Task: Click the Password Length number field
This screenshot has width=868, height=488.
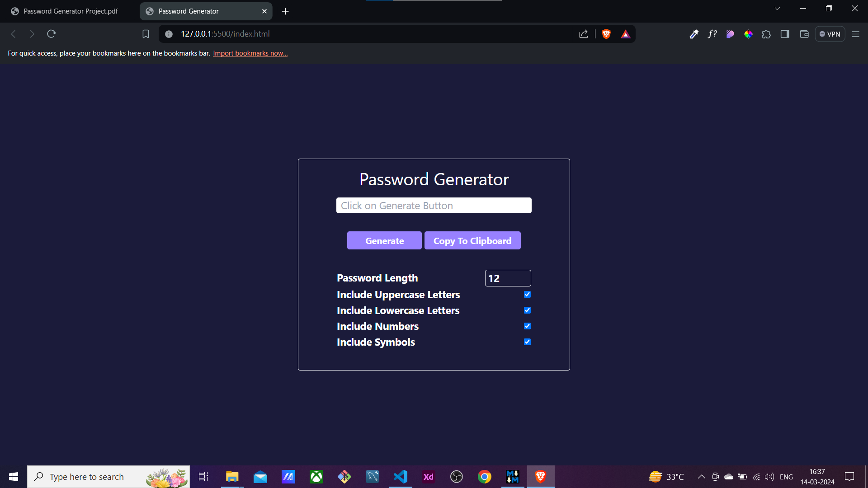Action: [x=508, y=278]
